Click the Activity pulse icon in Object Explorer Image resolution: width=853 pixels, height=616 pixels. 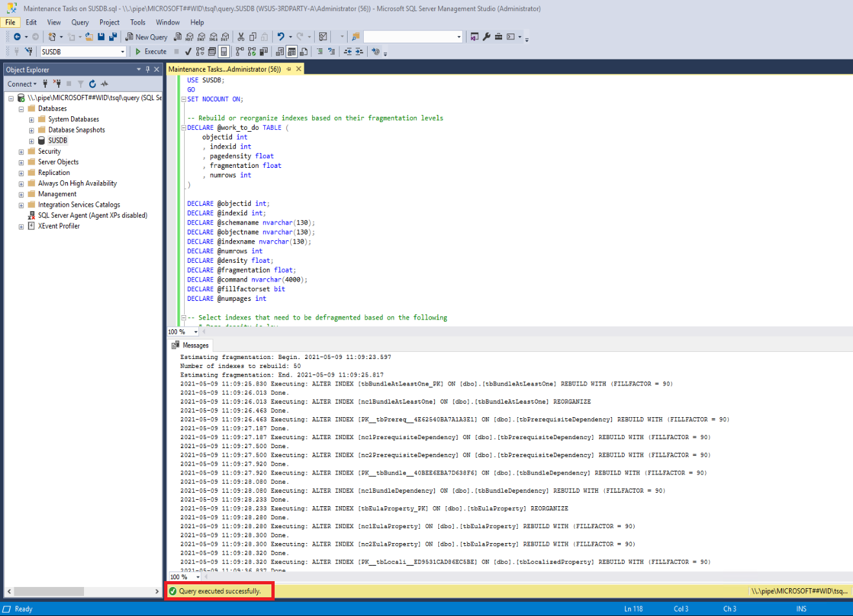point(105,84)
